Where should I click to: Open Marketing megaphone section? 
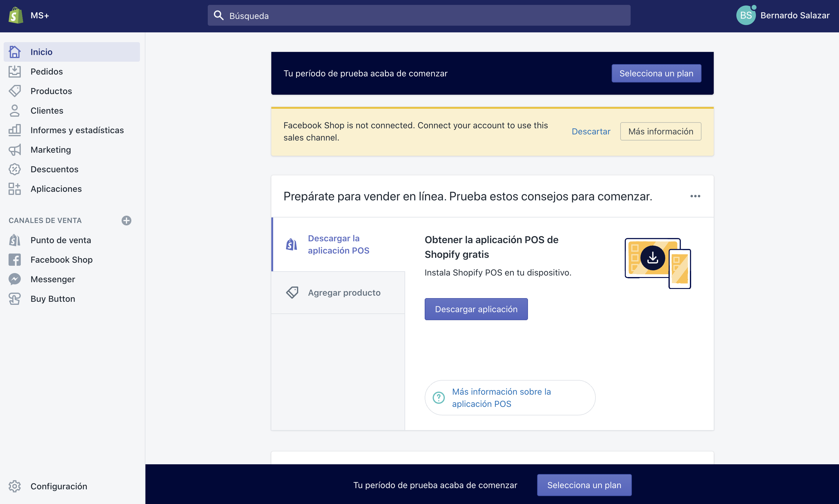[x=51, y=150]
